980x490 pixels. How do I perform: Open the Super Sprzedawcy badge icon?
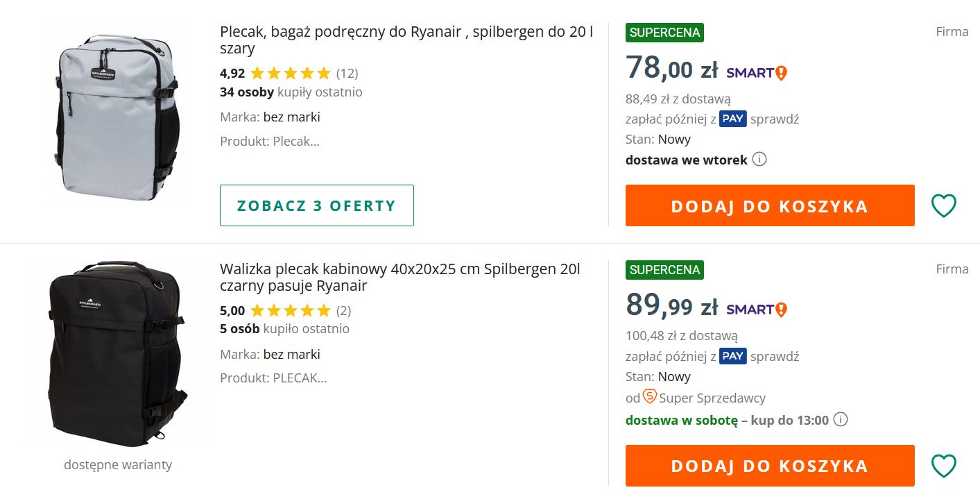pyautogui.click(x=649, y=398)
